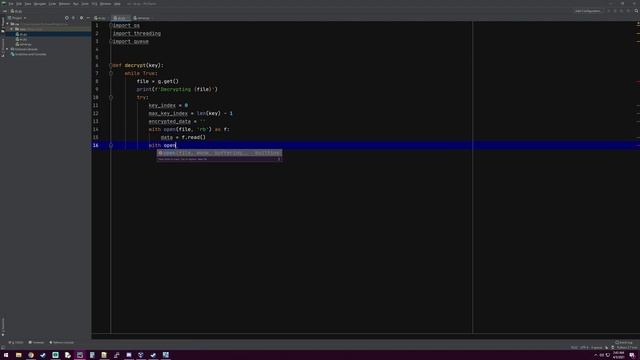
Task: Open the Terminal tool window
Action: pyautogui.click(x=36, y=342)
